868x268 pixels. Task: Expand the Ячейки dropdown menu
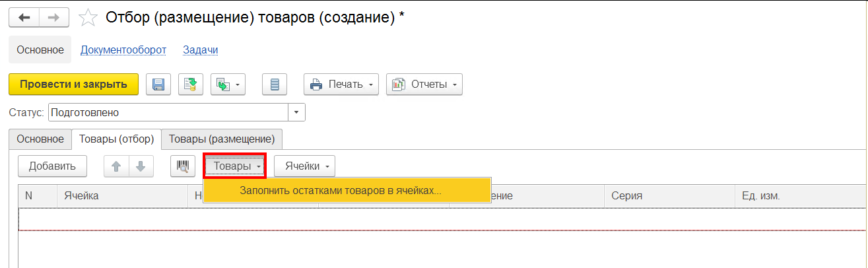[305, 166]
